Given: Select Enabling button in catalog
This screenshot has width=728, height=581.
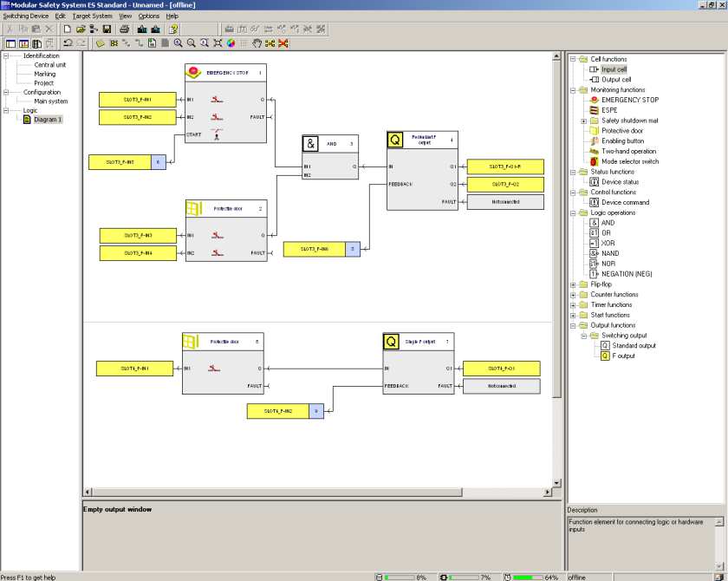Looking at the screenshot, I should pos(622,140).
